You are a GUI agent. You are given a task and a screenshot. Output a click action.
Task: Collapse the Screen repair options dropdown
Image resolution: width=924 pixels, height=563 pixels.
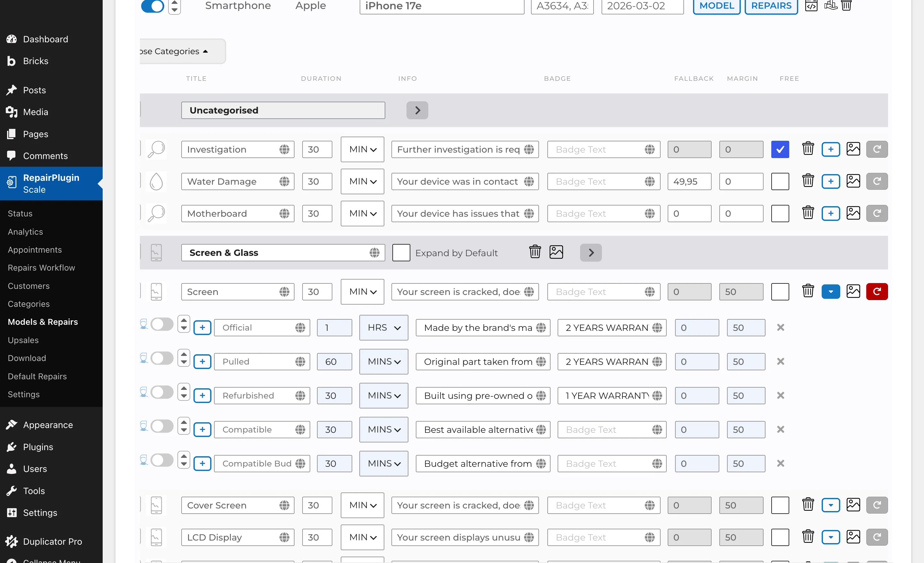(830, 292)
